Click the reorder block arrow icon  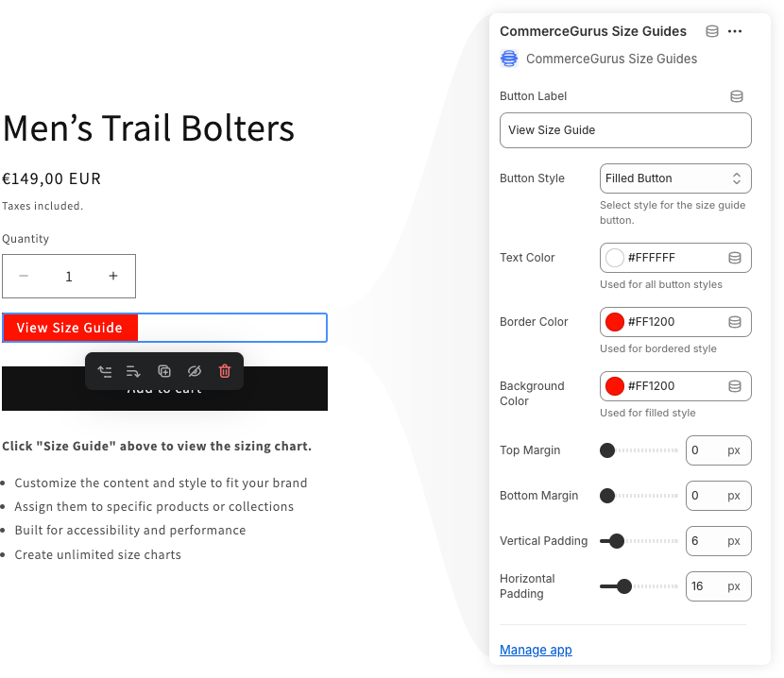tap(133, 371)
